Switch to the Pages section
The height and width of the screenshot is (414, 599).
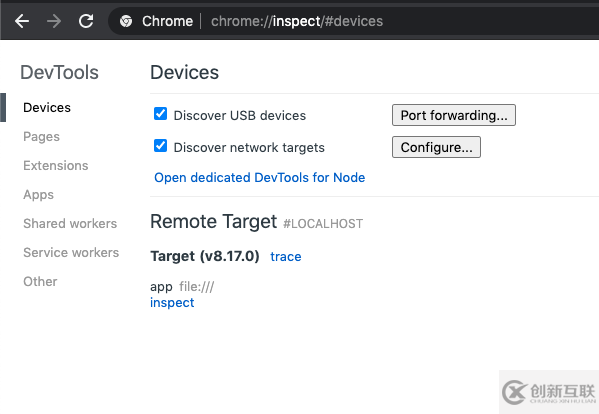[x=41, y=137]
